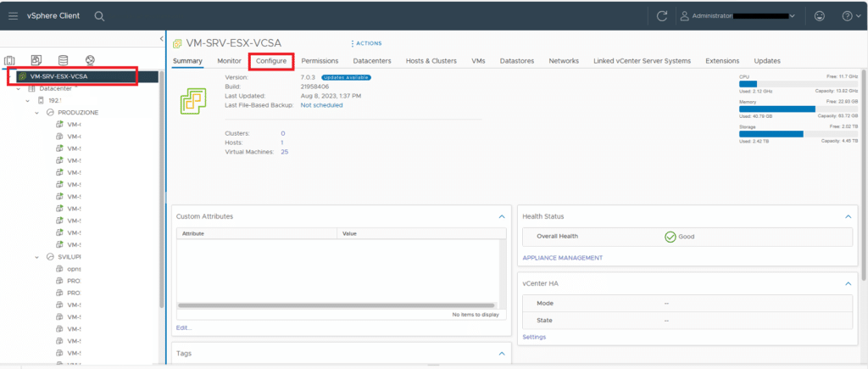Switch to the VMs tab

[478, 61]
